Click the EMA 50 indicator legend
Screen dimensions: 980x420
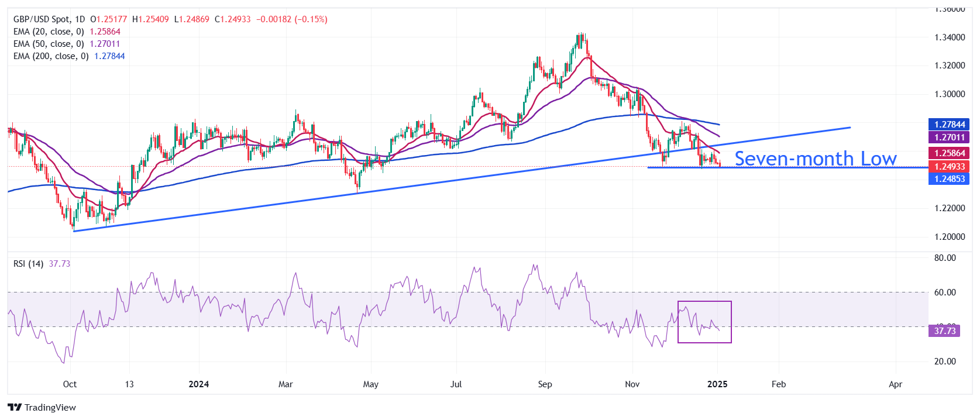49,44
